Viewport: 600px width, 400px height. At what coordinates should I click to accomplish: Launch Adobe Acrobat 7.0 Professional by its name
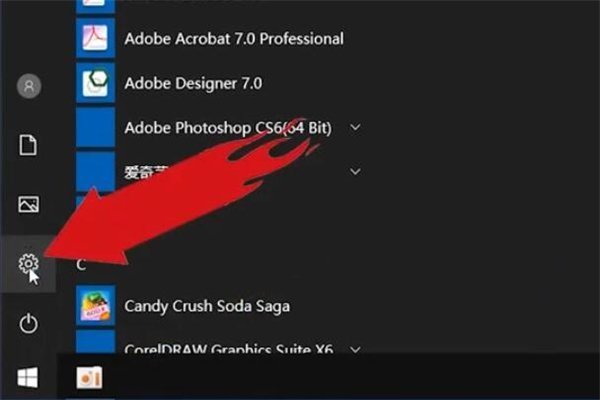tap(233, 38)
